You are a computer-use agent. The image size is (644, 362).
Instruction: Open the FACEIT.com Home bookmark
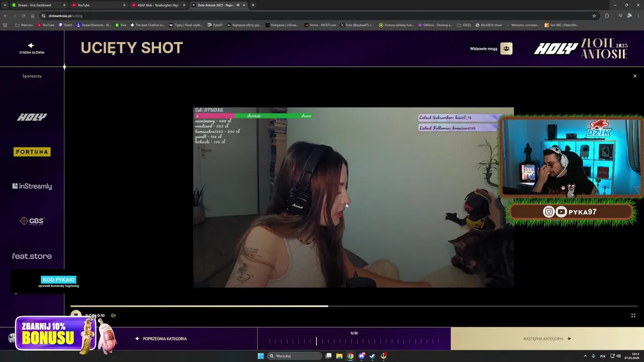coord(320,25)
